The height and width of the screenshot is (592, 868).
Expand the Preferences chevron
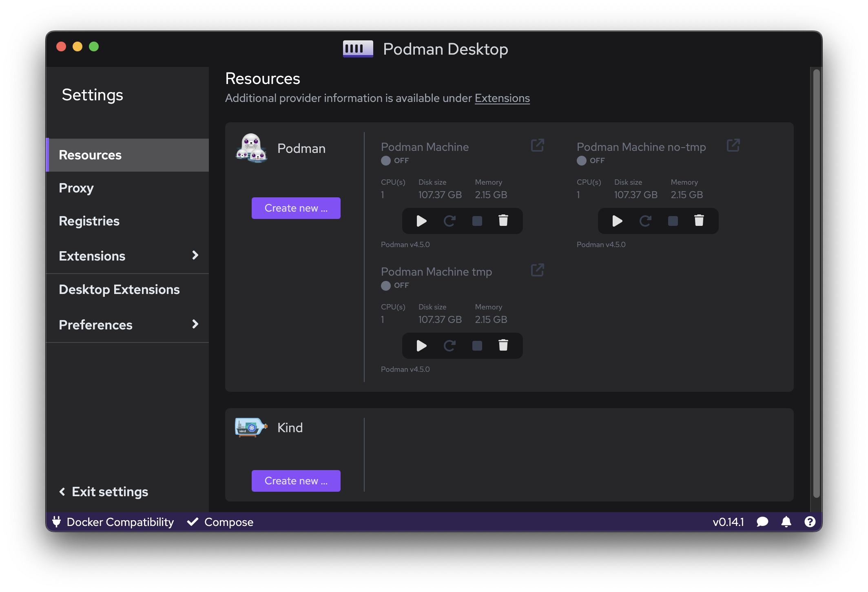[x=195, y=324]
